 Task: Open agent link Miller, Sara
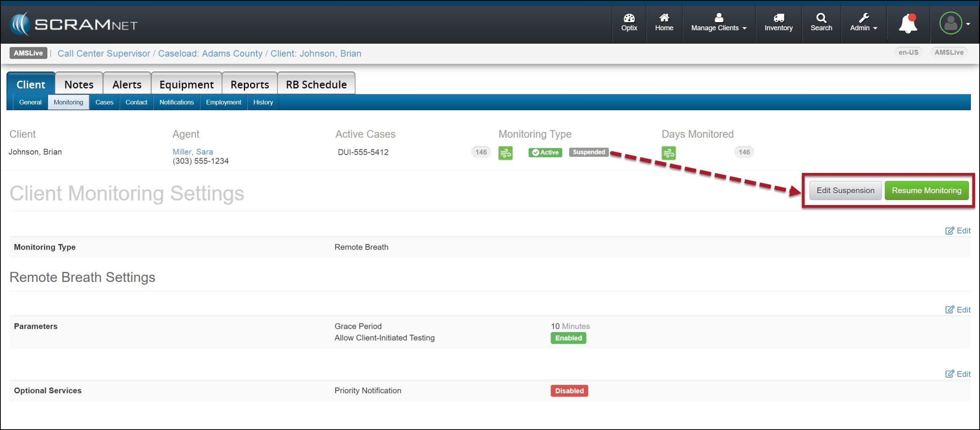coord(193,152)
